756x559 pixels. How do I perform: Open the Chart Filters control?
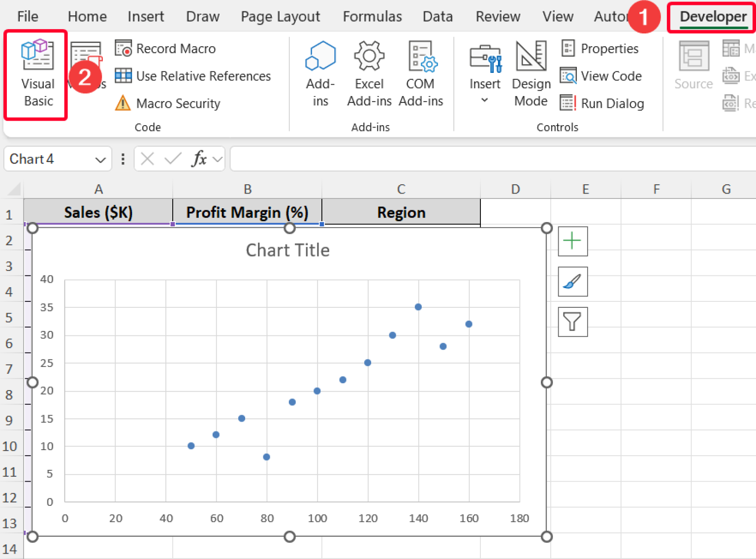click(x=572, y=322)
